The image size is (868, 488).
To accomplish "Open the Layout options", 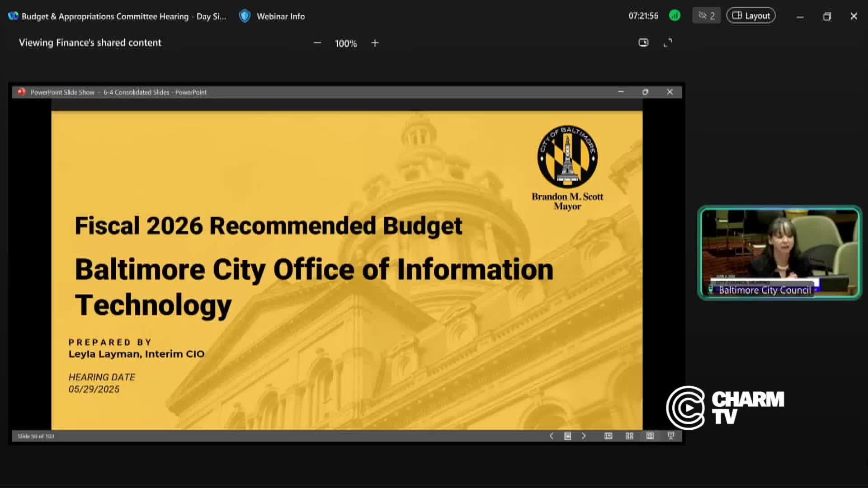I will click(x=750, y=16).
